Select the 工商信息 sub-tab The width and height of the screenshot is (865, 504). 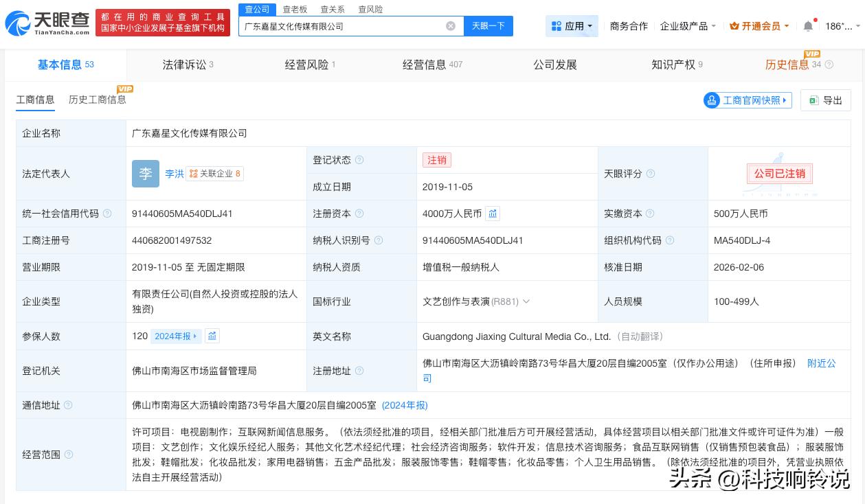[x=35, y=100]
